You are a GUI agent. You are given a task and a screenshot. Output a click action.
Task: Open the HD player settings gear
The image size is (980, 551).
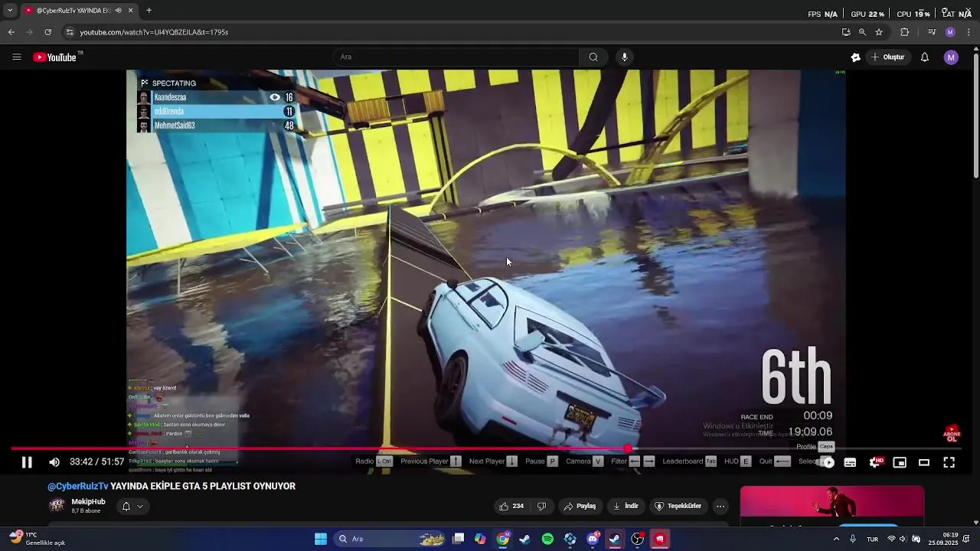point(875,462)
